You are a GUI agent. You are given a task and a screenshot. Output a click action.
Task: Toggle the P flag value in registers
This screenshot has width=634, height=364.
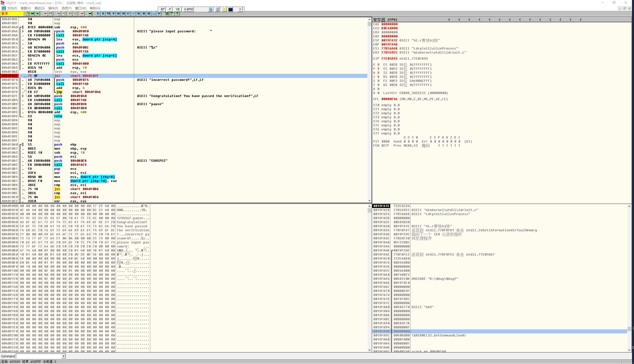(x=378, y=69)
